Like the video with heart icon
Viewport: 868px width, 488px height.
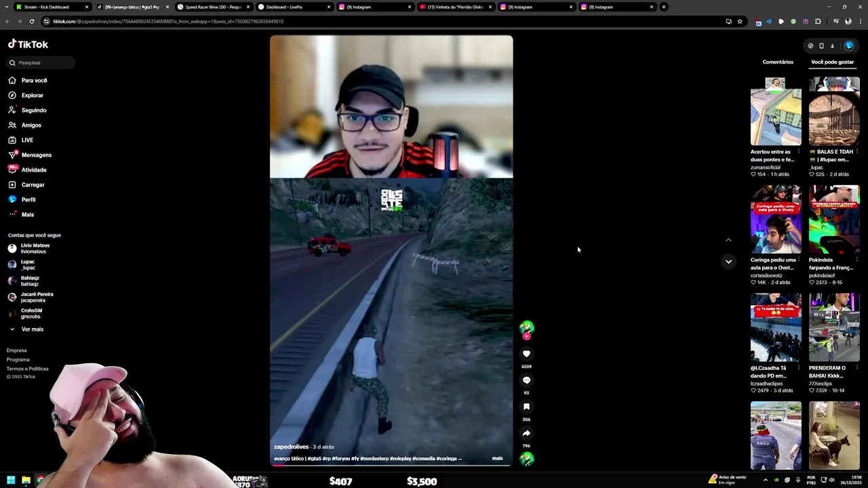click(x=526, y=354)
